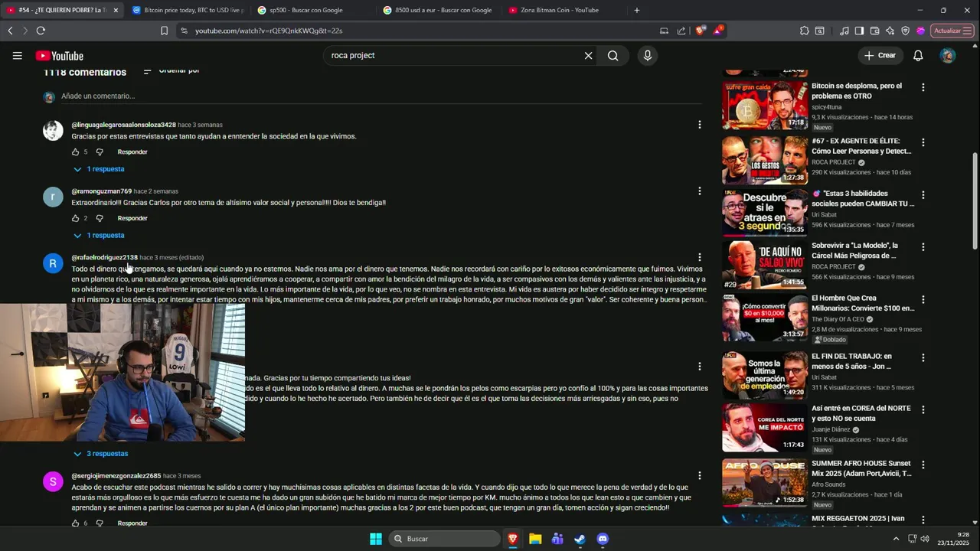Dislike linguagalegarosaalonsoloza3428's comment
Viewport: 980px width, 551px height.
click(100, 152)
